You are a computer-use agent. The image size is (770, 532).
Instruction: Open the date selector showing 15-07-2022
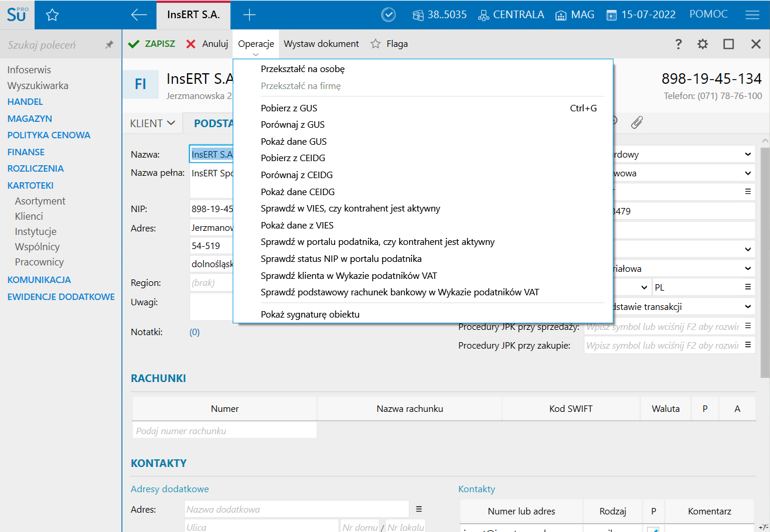tap(641, 15)
